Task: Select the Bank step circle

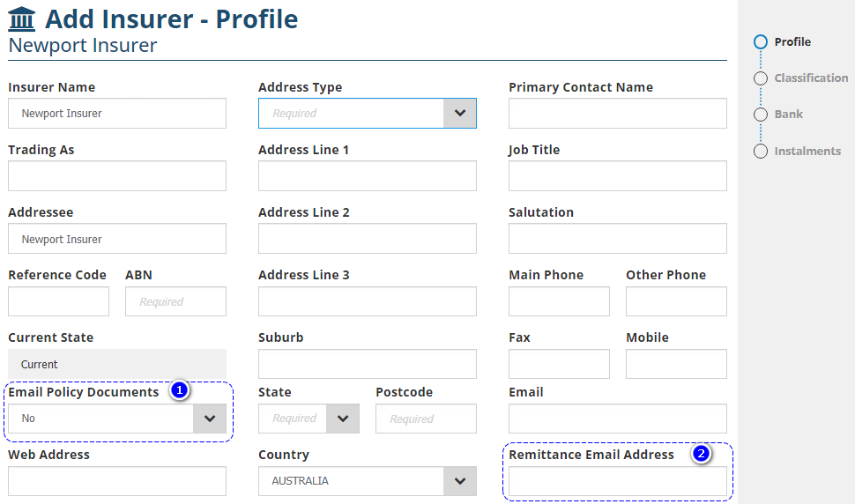Action: coord(761,115)
